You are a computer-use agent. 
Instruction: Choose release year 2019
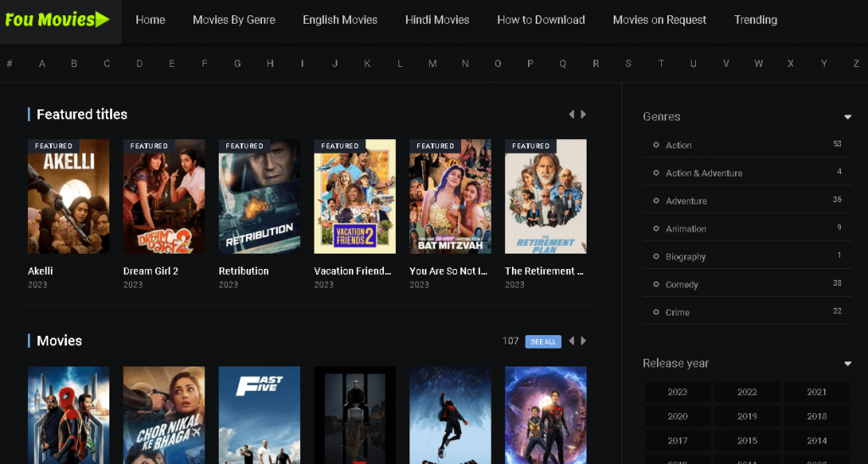click(x=748, y=416)
